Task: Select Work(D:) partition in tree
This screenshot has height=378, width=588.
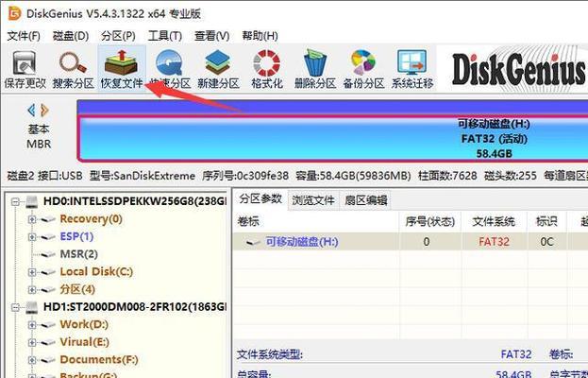Action: [x=84, y=325]
